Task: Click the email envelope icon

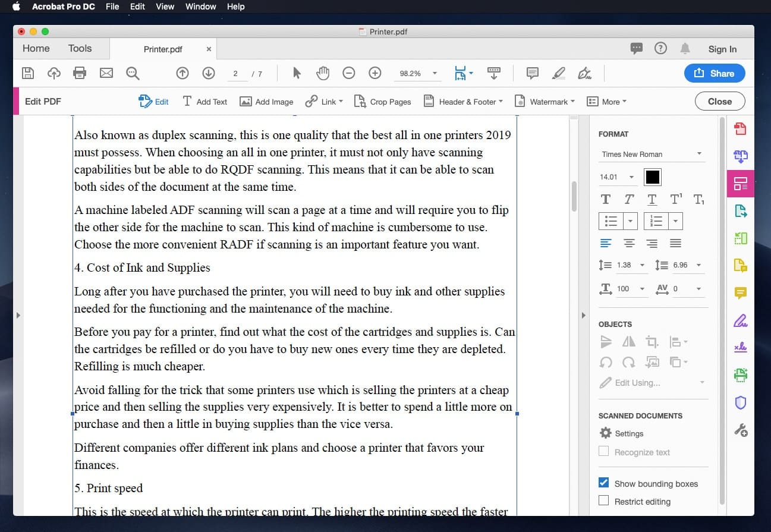Action: [x=106, y=73]
